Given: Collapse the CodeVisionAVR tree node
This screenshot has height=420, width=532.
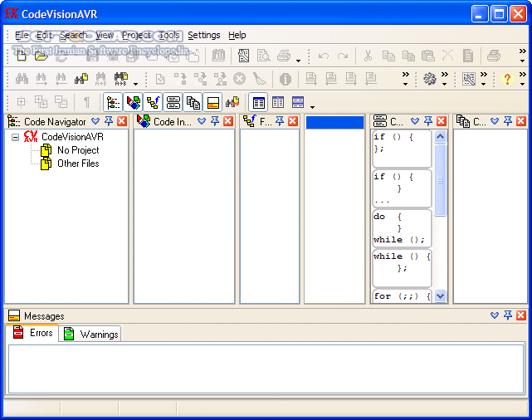Looking at the screenshot, I should [16, 137].
